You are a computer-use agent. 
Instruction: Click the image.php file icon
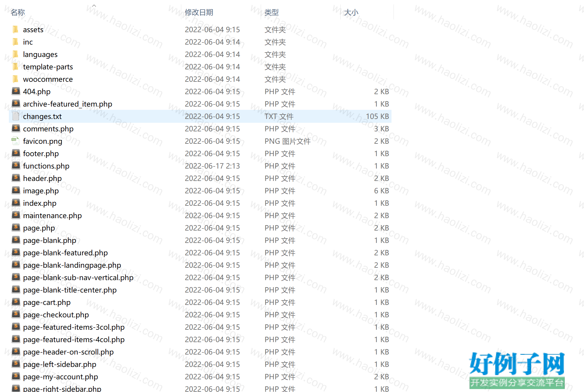(x=16, y=190)
